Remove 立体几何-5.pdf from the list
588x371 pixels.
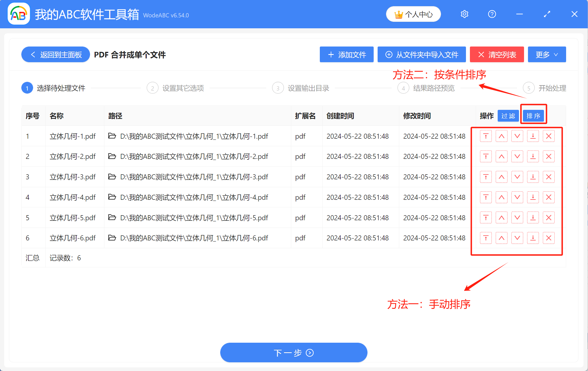[x=549, y=217]
